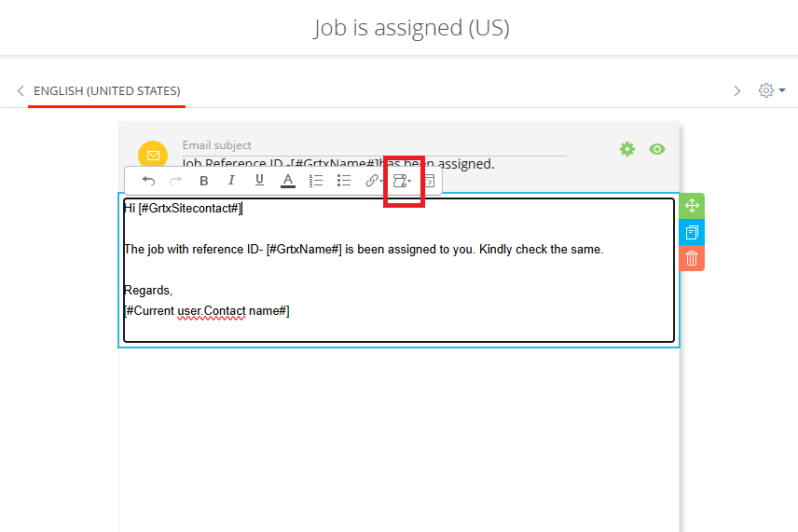Click the redo arrow in the text toolbar

[176, 181]
